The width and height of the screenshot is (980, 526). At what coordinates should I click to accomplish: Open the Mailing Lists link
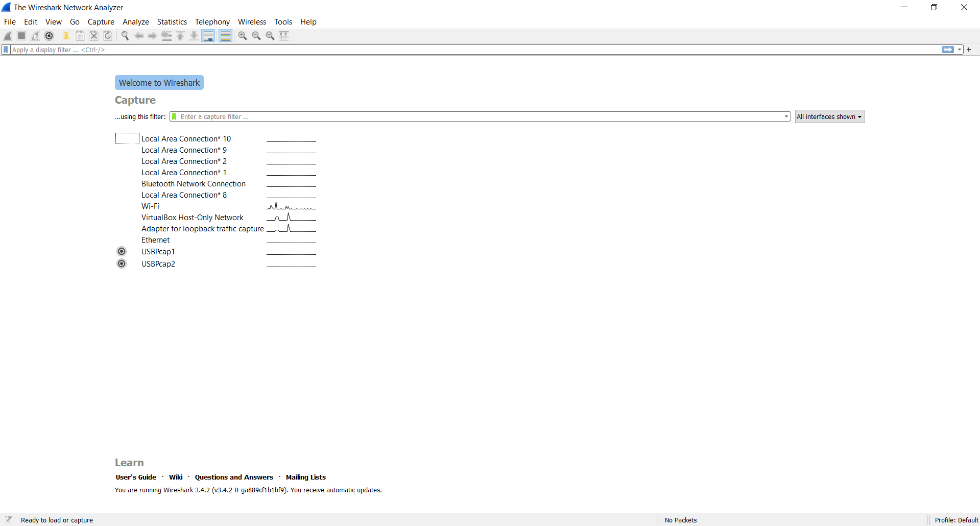coord(306,477)
